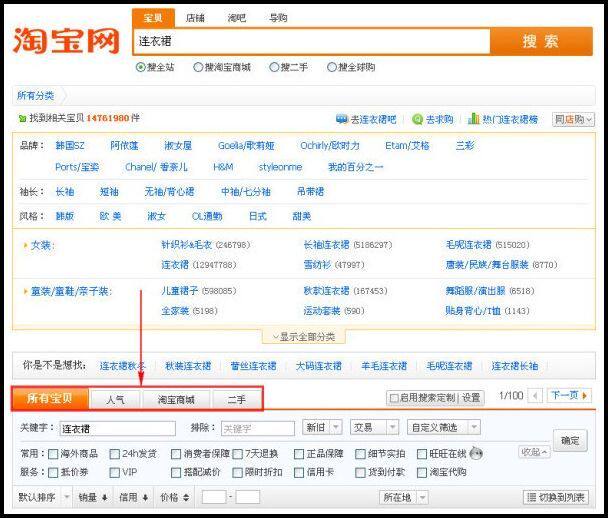Sort by 价格 up-down arrows
The width and height of the screenshot is (608, 518).
(186, 497)
